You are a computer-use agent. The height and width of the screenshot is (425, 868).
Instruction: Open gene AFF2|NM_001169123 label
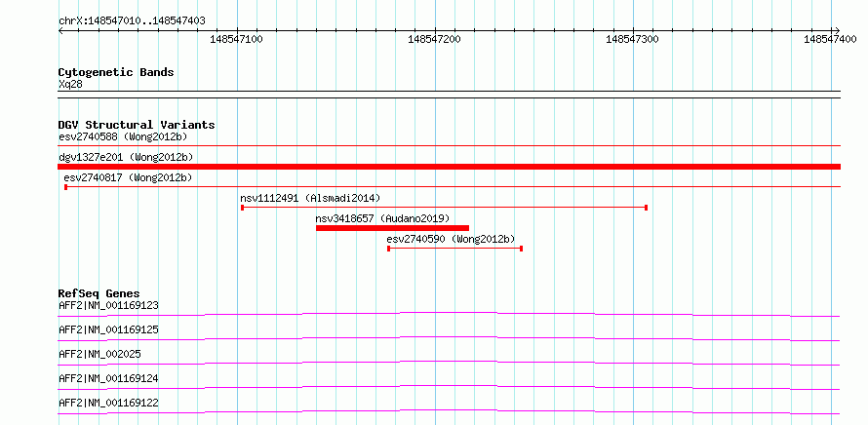point(108,305)
